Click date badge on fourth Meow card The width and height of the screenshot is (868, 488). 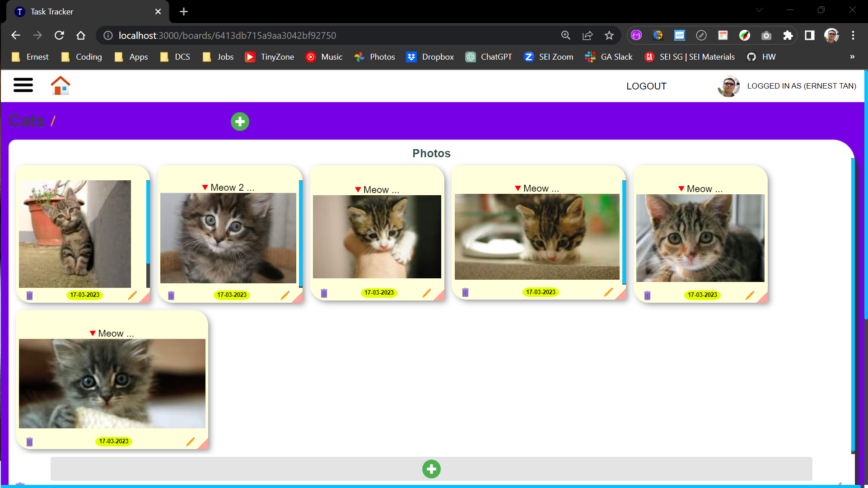(x=541, y=292)
